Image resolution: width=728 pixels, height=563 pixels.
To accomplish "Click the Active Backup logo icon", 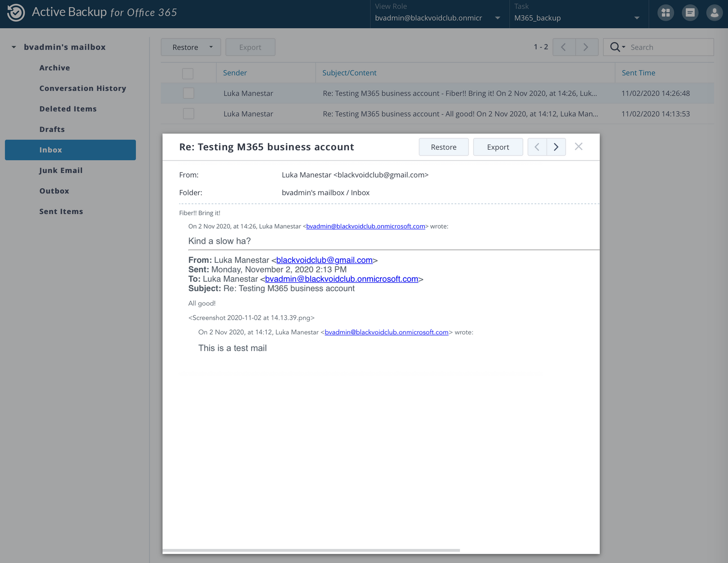I will click(16, 13).
